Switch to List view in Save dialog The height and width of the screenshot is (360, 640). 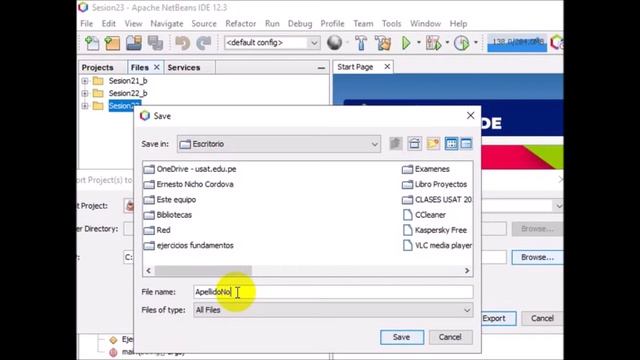(451, 144)
